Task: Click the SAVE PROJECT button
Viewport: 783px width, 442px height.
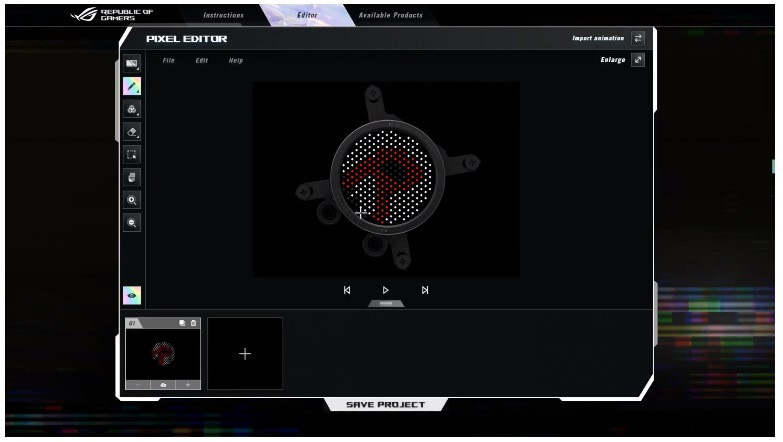Action: tap(386, 405)
